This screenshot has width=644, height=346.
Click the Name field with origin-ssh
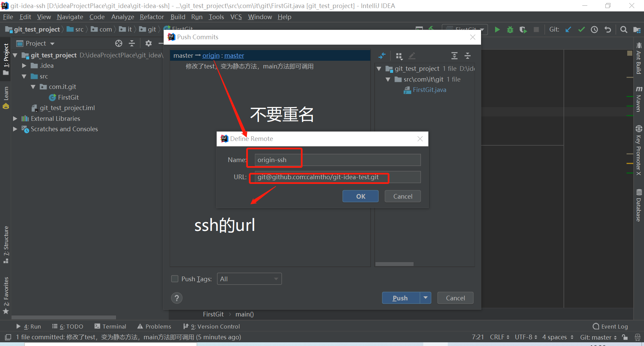tap(337, 160)
